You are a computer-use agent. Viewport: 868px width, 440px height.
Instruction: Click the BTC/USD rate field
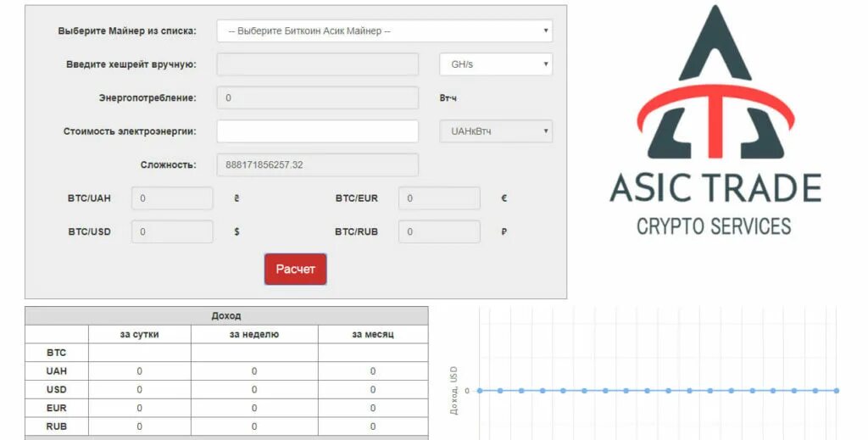click(x=172, y=232)
